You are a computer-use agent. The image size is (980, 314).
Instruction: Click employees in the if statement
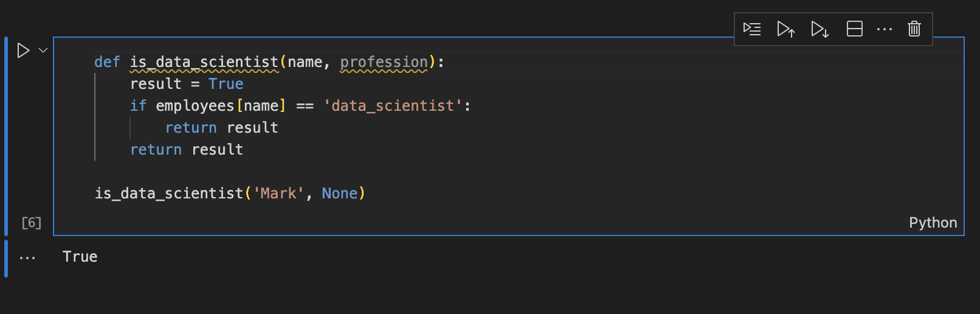click(195, 106)
